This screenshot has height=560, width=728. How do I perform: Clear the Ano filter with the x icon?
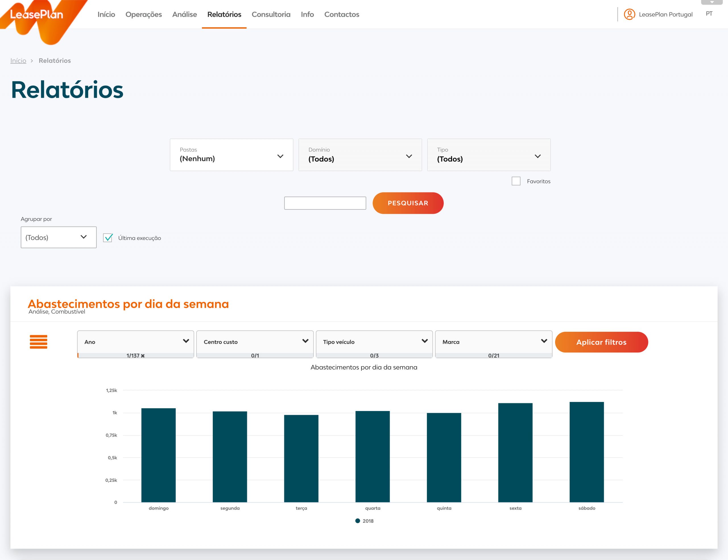[x=143, y=356]
